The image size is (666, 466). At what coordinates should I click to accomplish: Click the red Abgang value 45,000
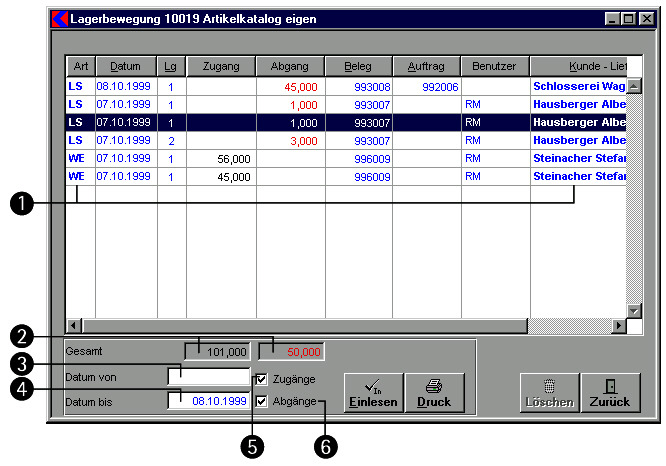click(301, 87)
